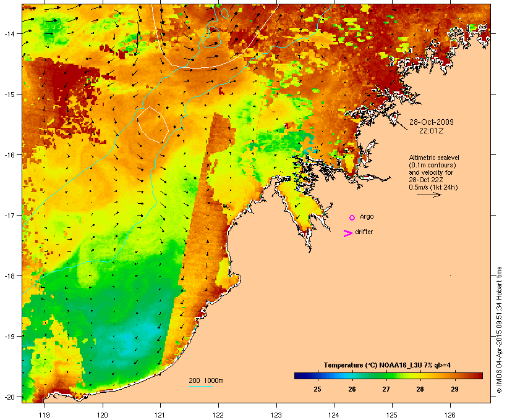Click the 'Altimetric sealevel' text

tap(434, 157)
